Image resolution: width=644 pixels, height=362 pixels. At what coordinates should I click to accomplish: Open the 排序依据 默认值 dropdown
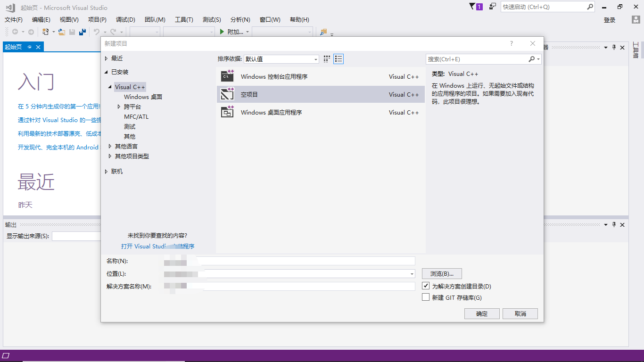[x=315, y=58]
